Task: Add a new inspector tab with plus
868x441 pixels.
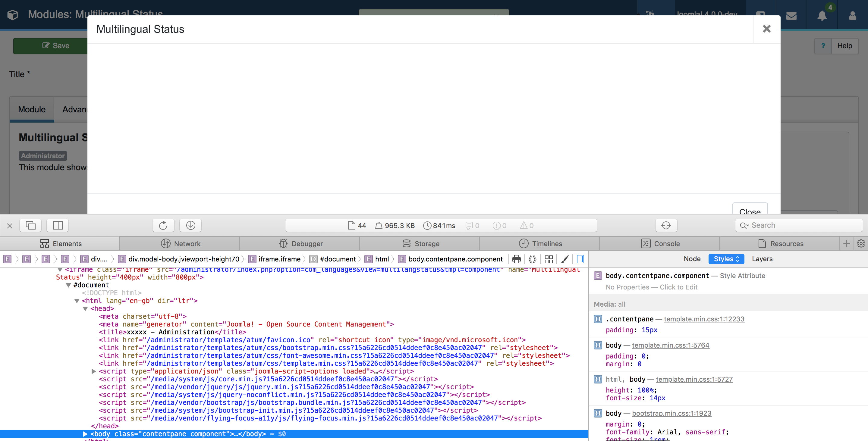Action: point(846,244)
